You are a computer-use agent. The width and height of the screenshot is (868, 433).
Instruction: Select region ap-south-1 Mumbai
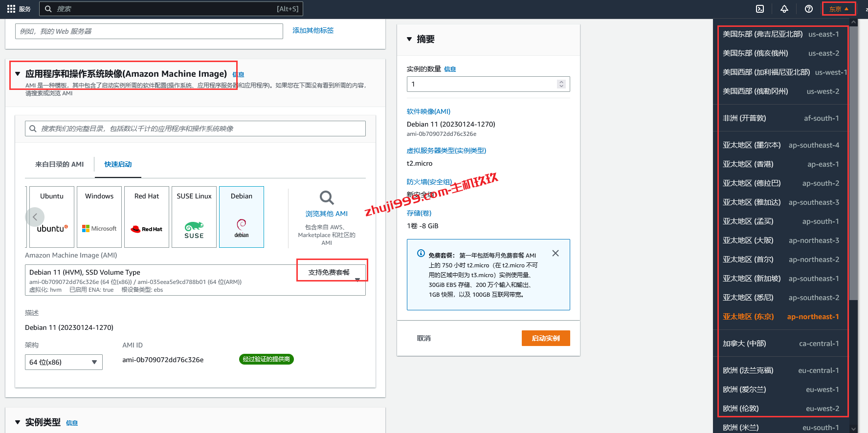[780, 221]
